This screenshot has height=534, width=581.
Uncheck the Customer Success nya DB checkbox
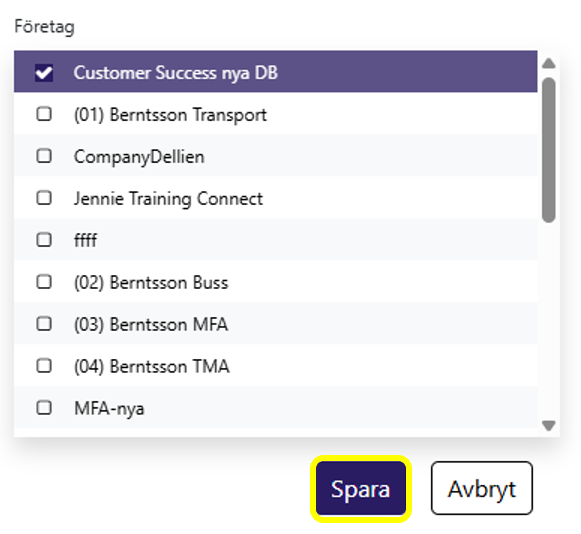[44, 72]
